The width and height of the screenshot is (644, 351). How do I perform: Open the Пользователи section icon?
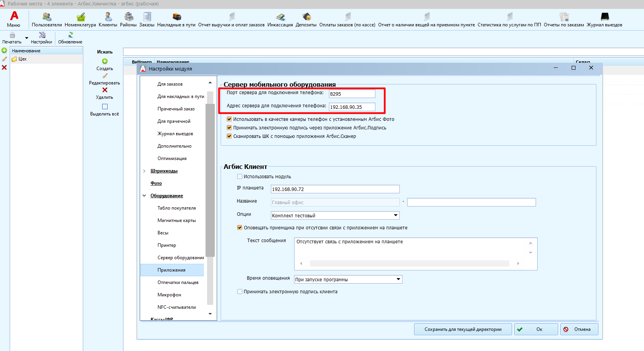tap(47, 17)
